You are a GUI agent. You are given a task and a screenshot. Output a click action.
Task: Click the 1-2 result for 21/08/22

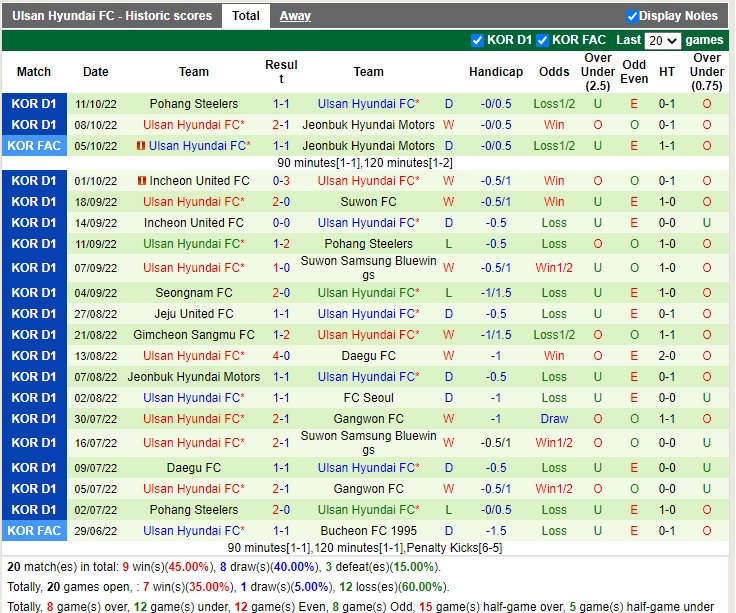tap(281, 335)
